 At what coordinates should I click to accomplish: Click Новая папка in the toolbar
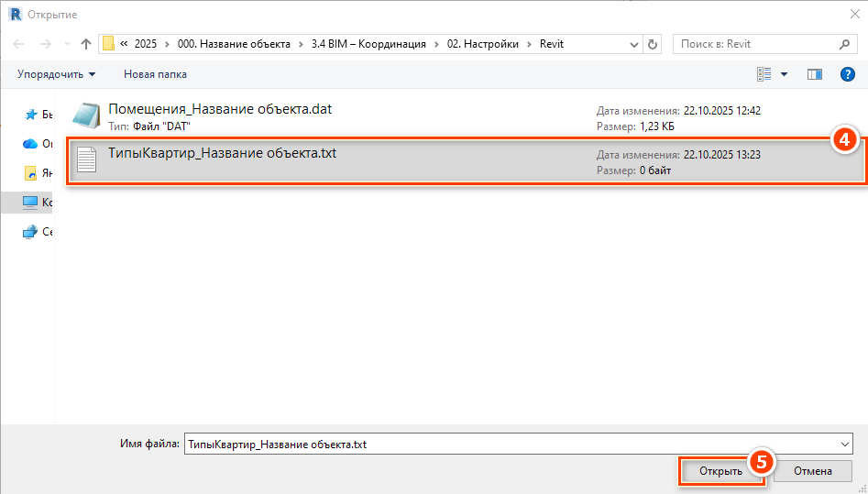(155, 74)
